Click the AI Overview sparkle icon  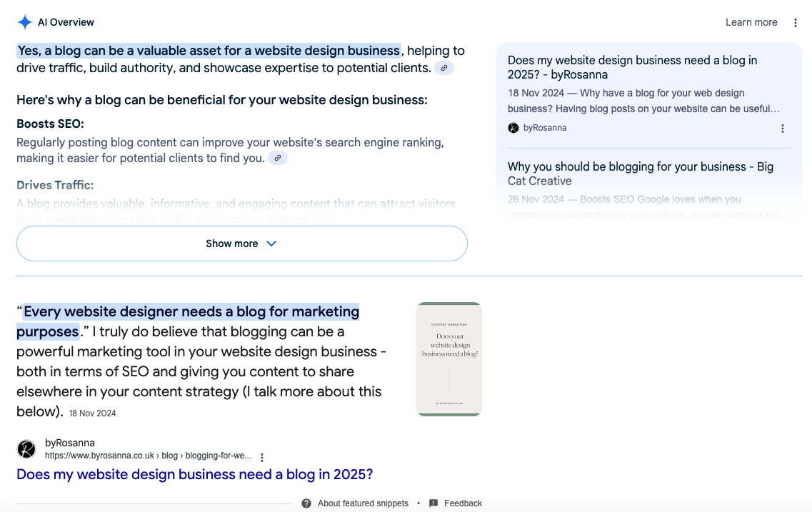tap(24, 22)
